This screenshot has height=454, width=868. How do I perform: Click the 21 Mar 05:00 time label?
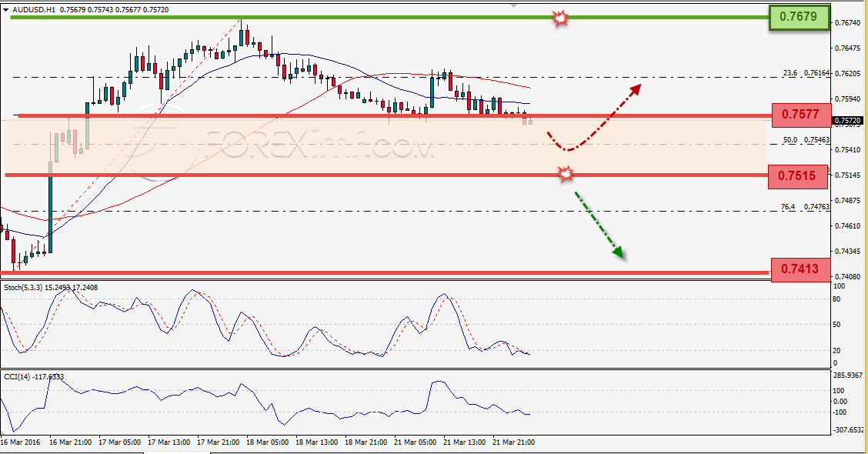[416, 442]
